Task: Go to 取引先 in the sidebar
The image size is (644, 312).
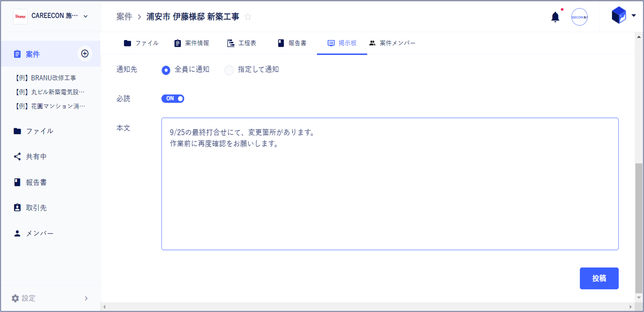Action: 36,208
